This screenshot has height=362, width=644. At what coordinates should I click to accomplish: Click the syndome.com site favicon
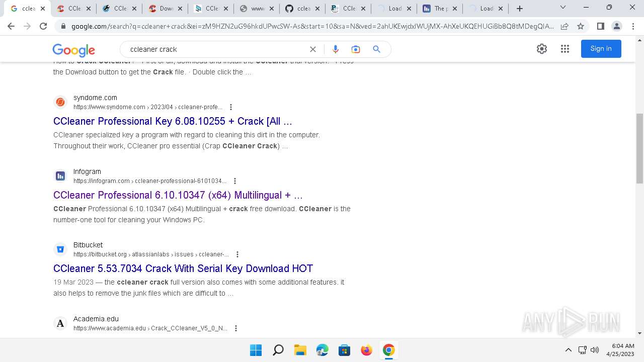(60, 102)
